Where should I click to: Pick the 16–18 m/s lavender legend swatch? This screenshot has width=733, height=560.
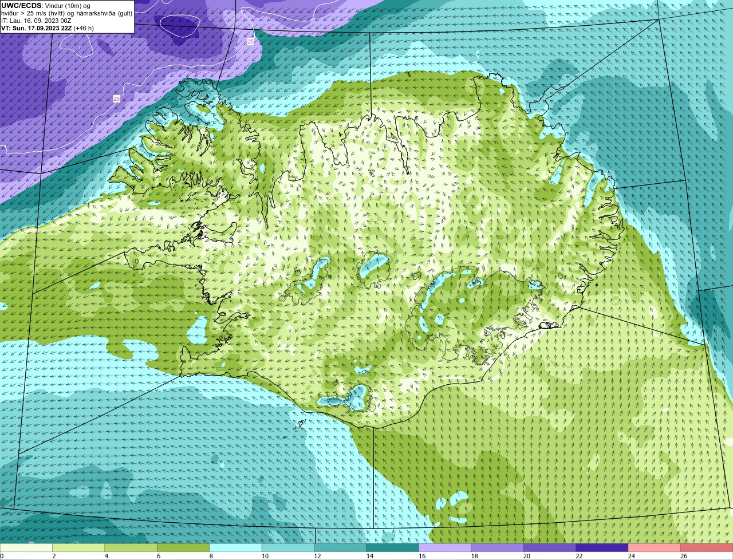445,547
